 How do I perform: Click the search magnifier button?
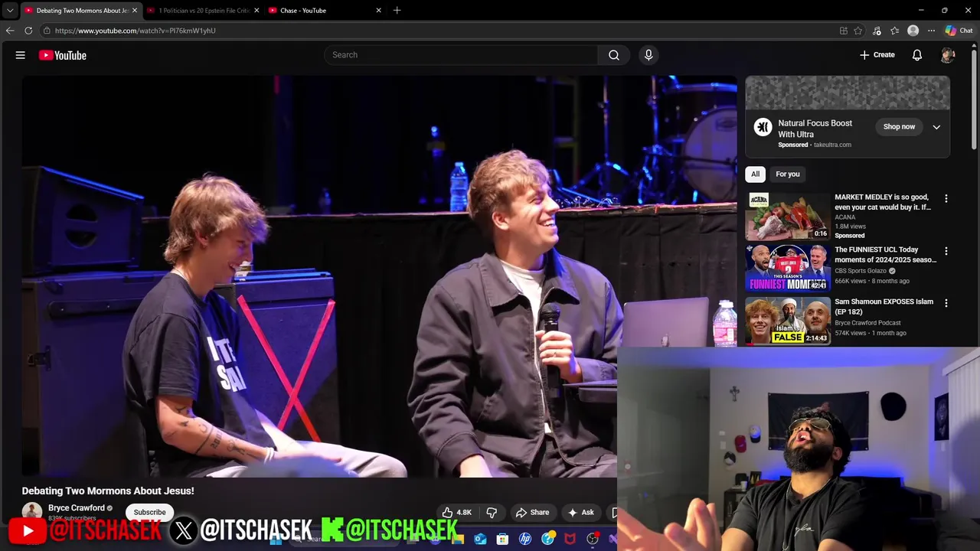click(x=614, y=55)
